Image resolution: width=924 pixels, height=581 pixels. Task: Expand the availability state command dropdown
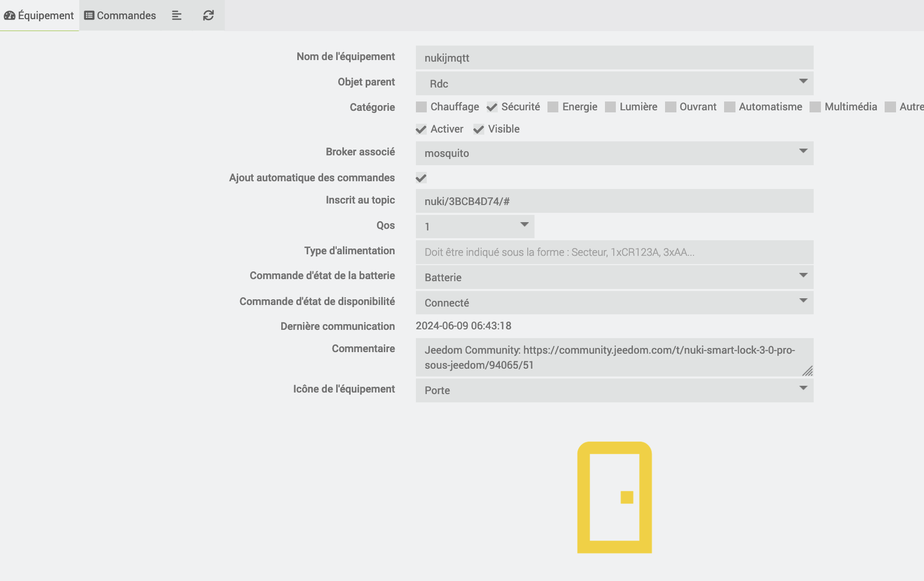[614, 302]
